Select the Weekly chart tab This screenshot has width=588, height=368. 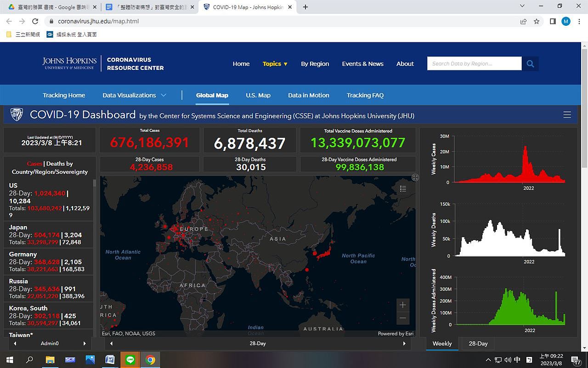442,344
